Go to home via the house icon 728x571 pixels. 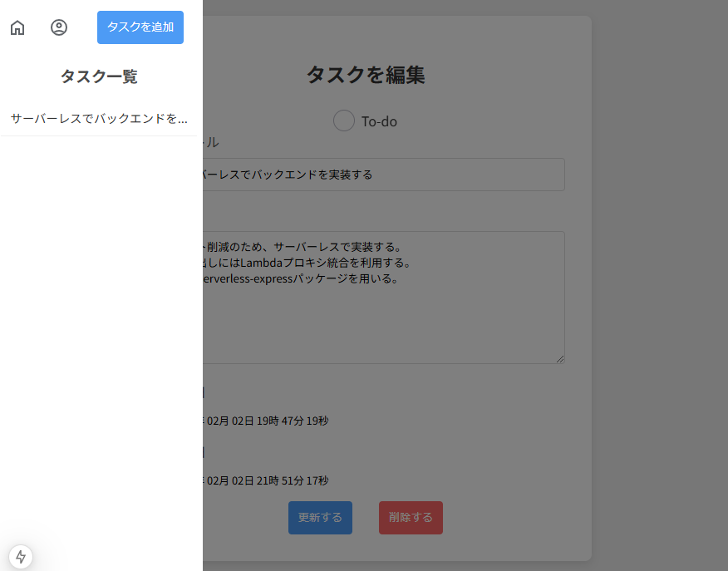[17, 27]
